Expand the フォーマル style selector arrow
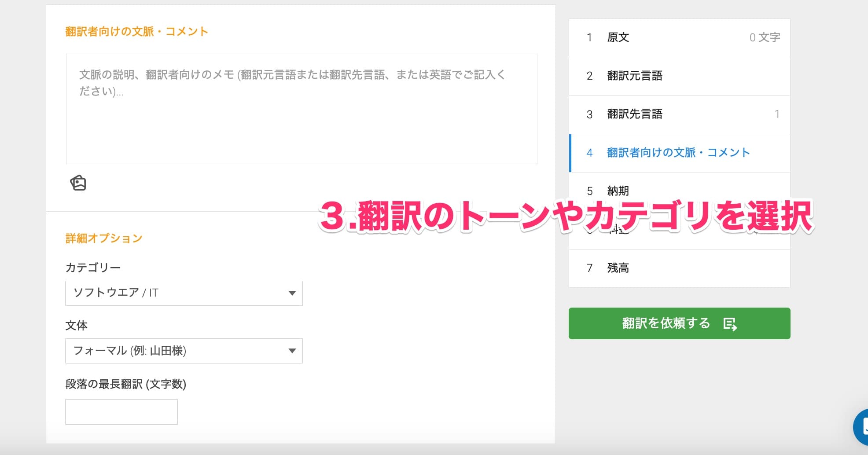This screenshot has height=455, width=868. coord(292,351)
